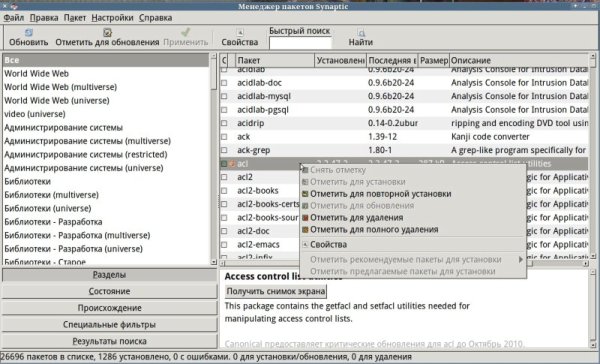Click the Снять отметку menu icon

point(305,170)
